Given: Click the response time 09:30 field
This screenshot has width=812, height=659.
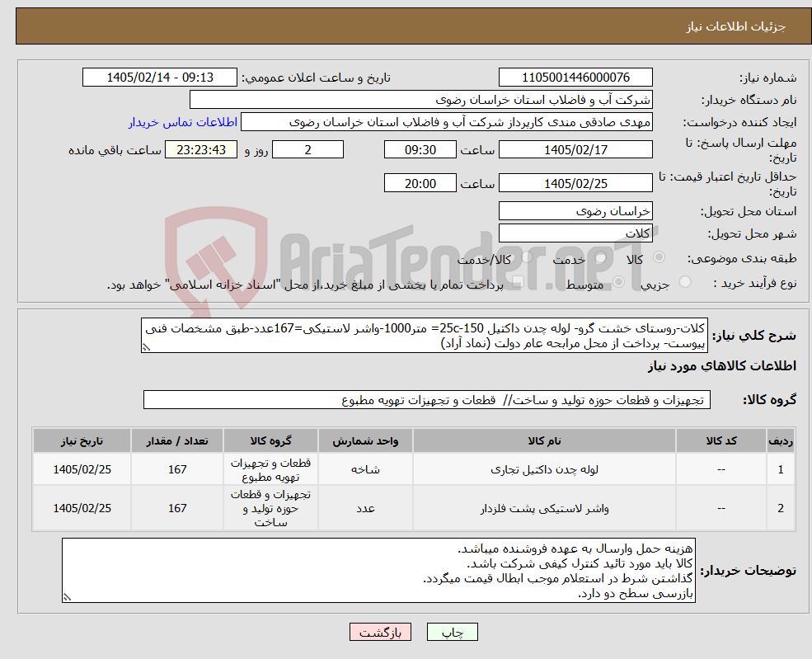Looking at the screenshot, I should click(420, 150).
